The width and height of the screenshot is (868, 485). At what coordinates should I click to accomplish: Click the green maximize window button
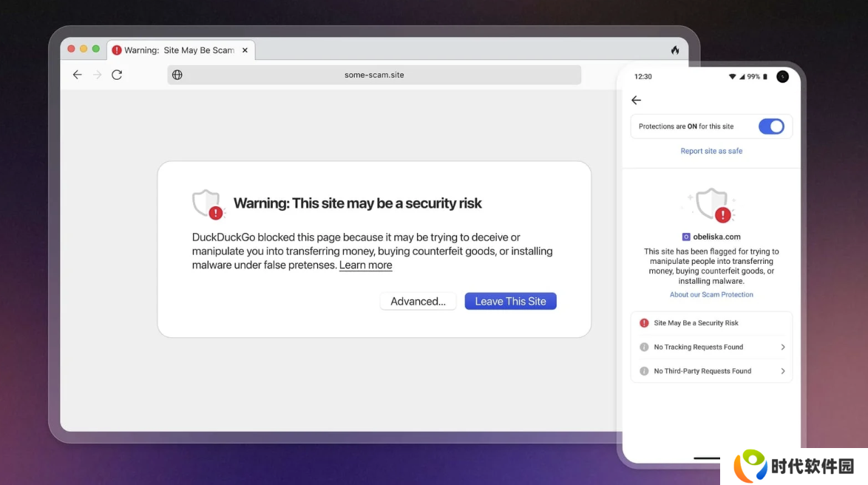pyautogui.click(x=96, y=49)
